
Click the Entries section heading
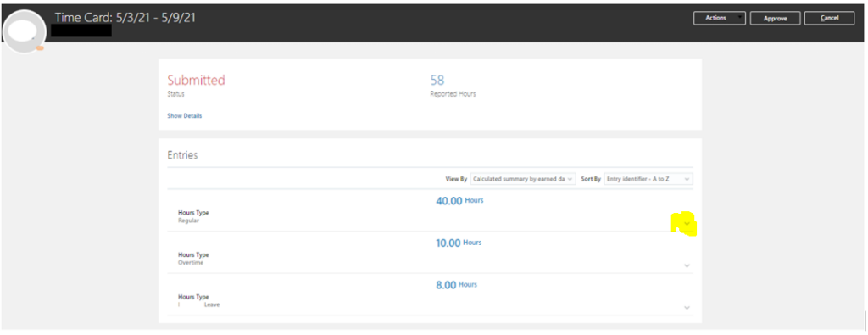click(x=182, y=155)
